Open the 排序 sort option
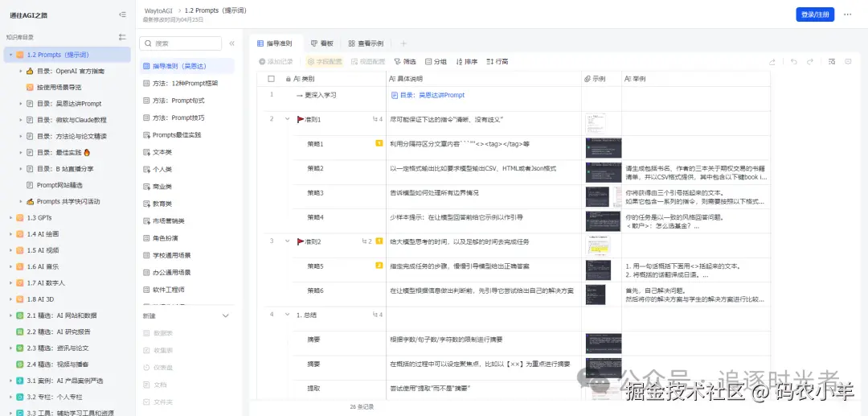Viewport: 868px width, 416px height. tap(467, 62)
